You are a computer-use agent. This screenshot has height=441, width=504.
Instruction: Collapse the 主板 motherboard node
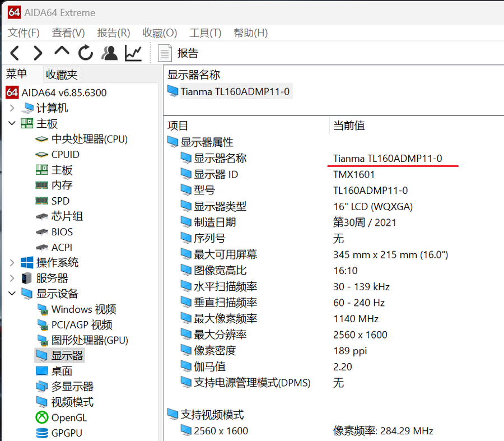coord(12,123)
